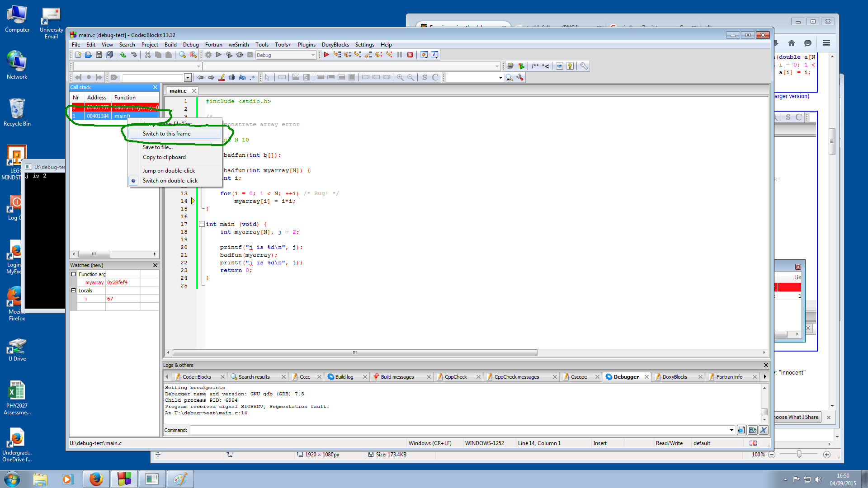Open the Windows Start button
Screen dimensions: 868x488
click(12, 479)
